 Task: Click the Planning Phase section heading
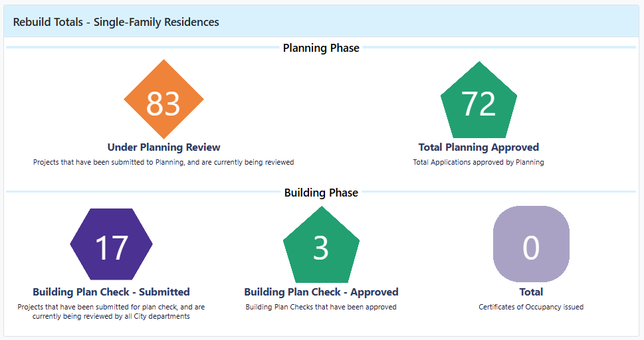point(321,48)
